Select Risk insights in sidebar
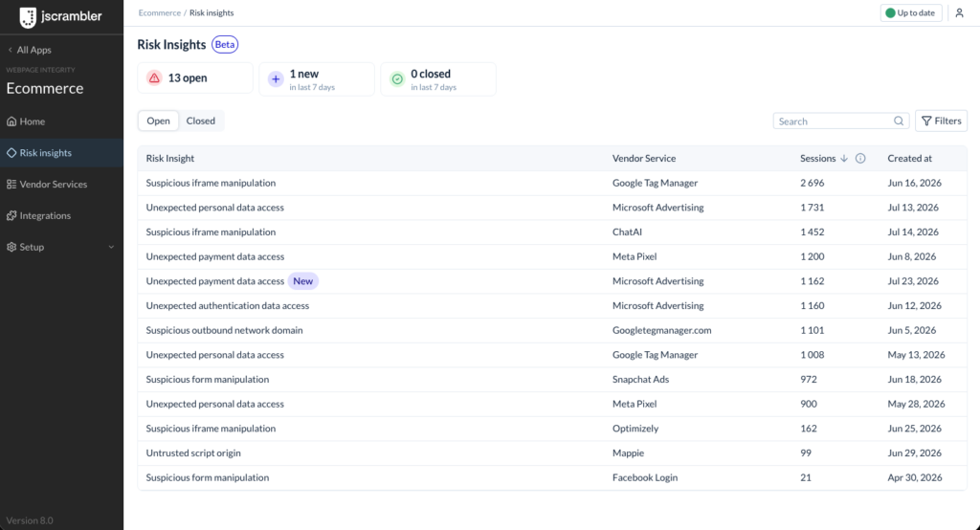 click(61, 152)
